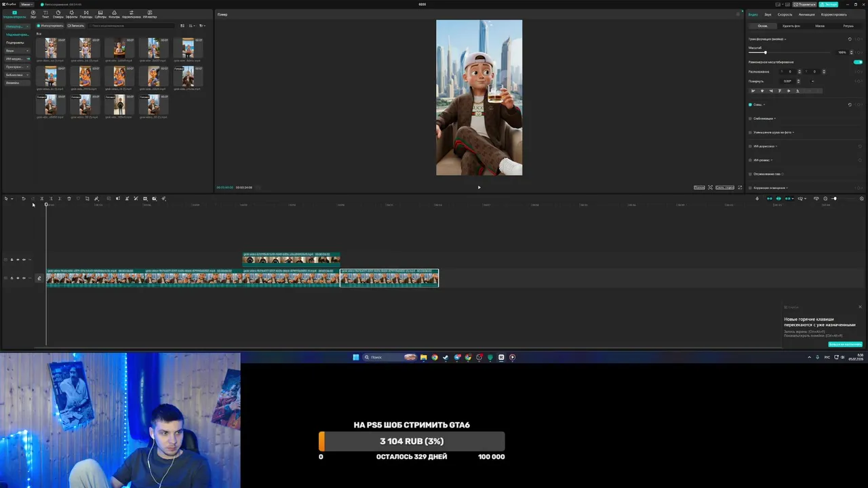This screenshot has height=488, width=868.
Task: Reset the Transform settings
Action: [850, 39]
